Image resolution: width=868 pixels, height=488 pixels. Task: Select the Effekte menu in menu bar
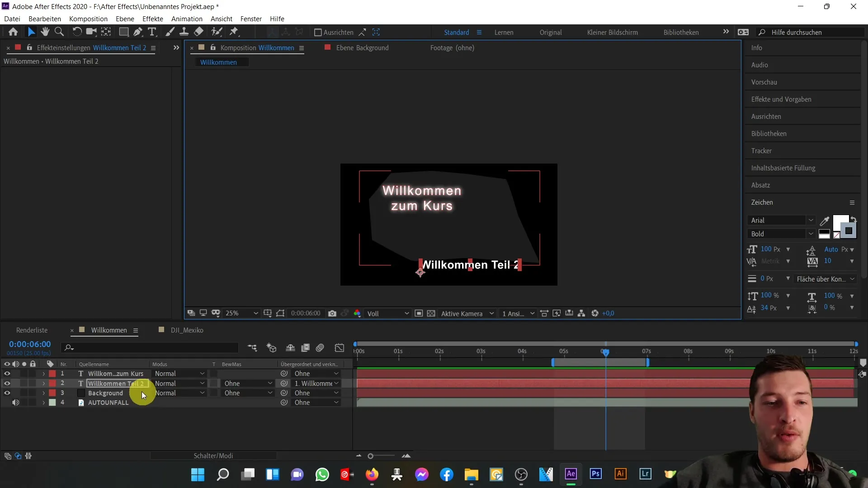coord(153,19)
